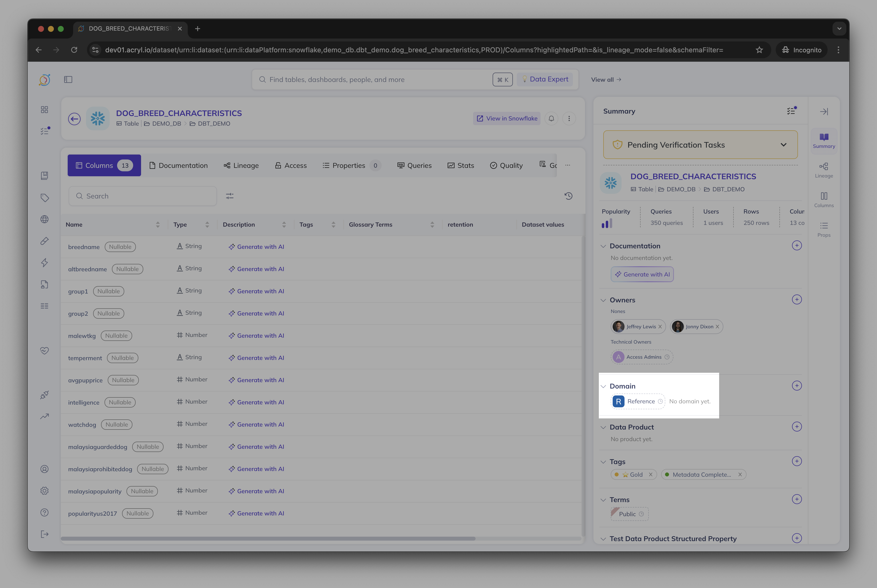877x588 pixels.
Task: Remove the Gold tag
Action: click(651, 475)
